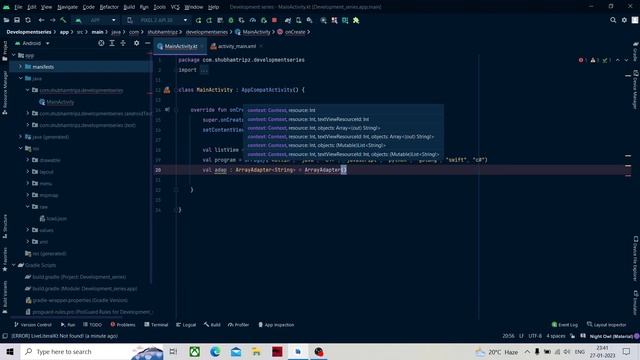Viewport: 640px width, 360px height.
Task: Click Expand All in project panel
Action: click(x=112, y=43)
